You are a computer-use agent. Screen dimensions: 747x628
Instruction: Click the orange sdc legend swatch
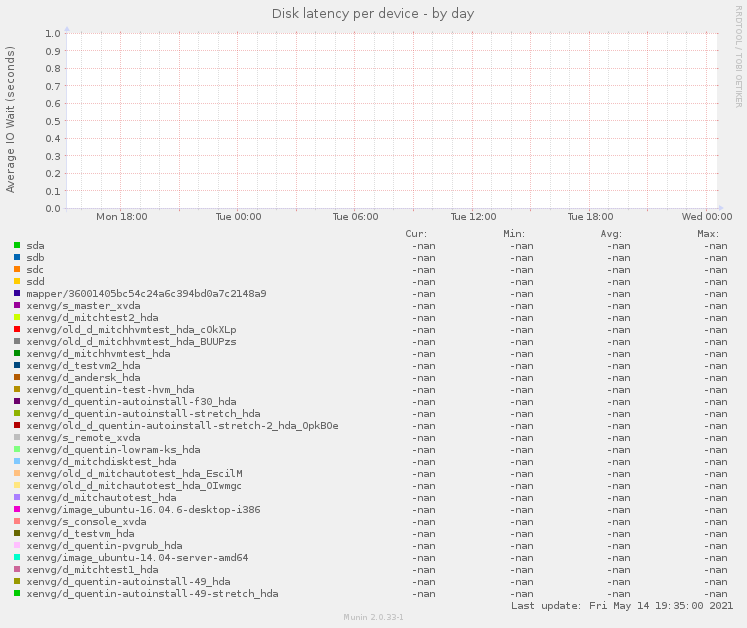tap(17, 269)
